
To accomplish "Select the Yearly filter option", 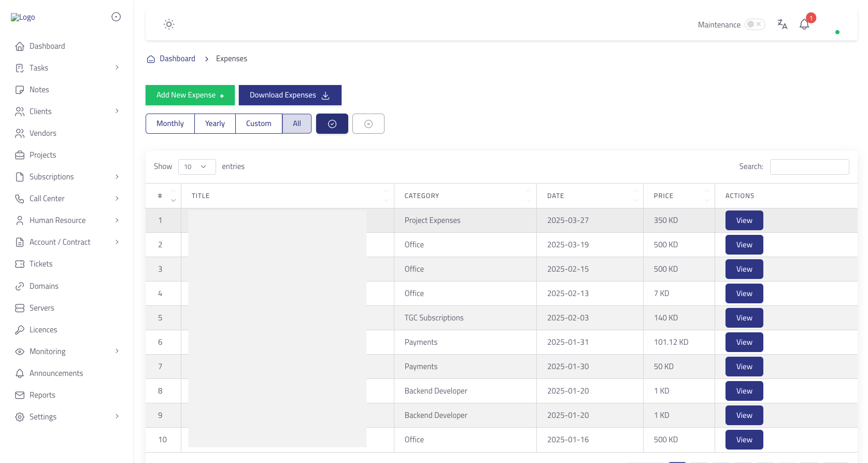I will coord(215,124).
